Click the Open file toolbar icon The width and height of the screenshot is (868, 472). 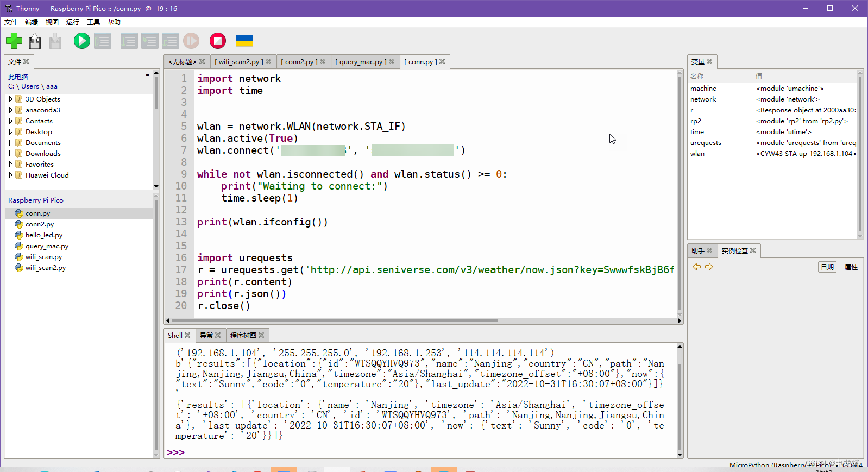(x=35, y=41)
